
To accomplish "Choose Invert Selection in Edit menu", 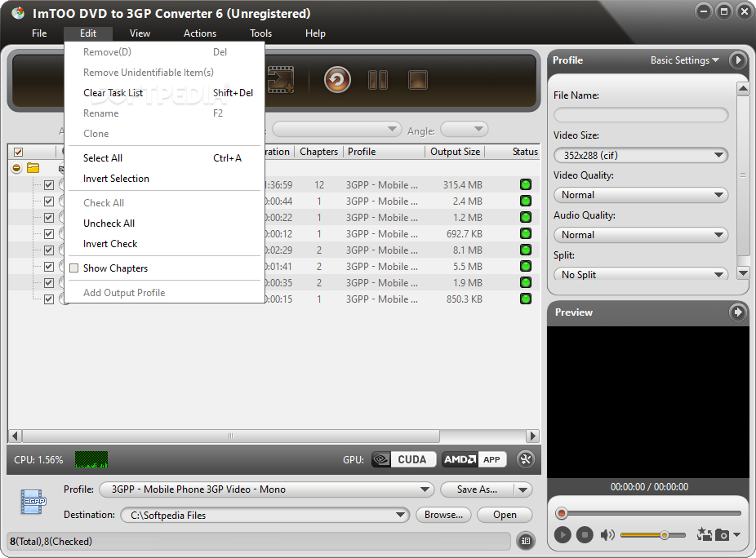I will coord(164,179).
